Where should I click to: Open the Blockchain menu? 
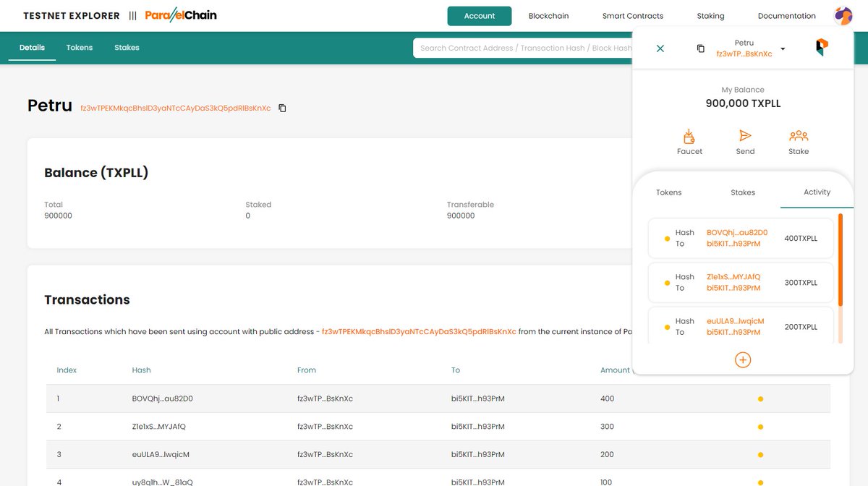tap(548, 16)
